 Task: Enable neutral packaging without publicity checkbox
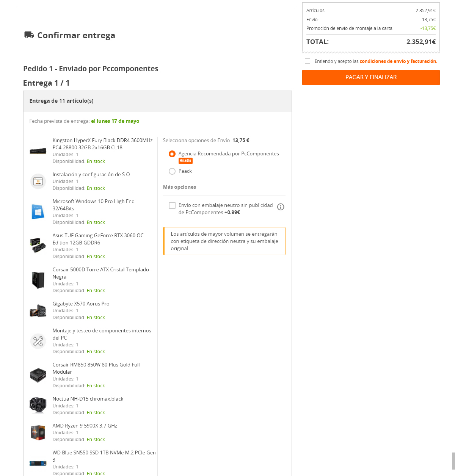pyautogui.click(x=172, y=205)
